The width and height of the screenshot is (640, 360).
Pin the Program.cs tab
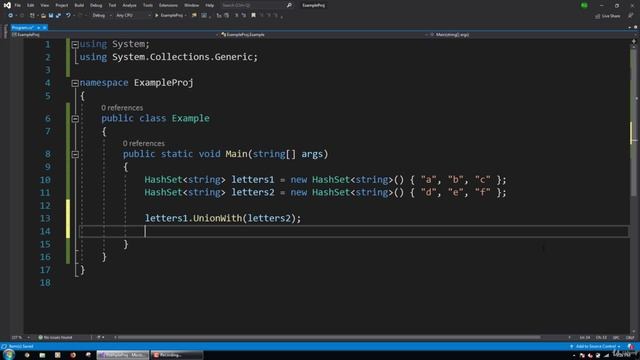tap(38, 28)
